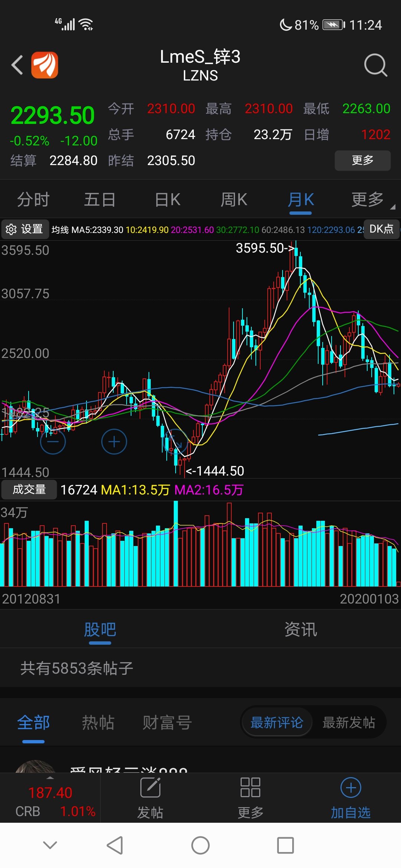The width and height of the screenshot is (401, 868).
Task: Open the 更多 grid icon in bottom bar
Action: [250, 788]
